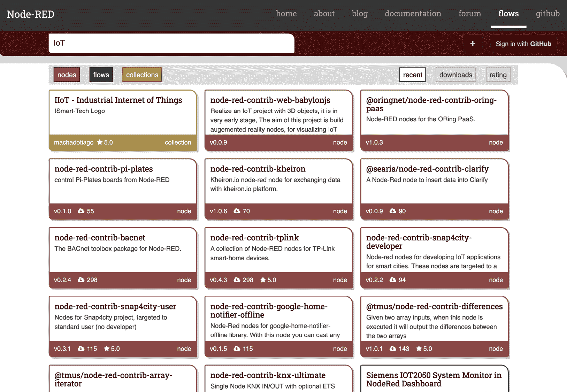This screenshot has width=567, height=392.
Task: Click star rating icon on machadotiago collection
Action: [100, 142]
